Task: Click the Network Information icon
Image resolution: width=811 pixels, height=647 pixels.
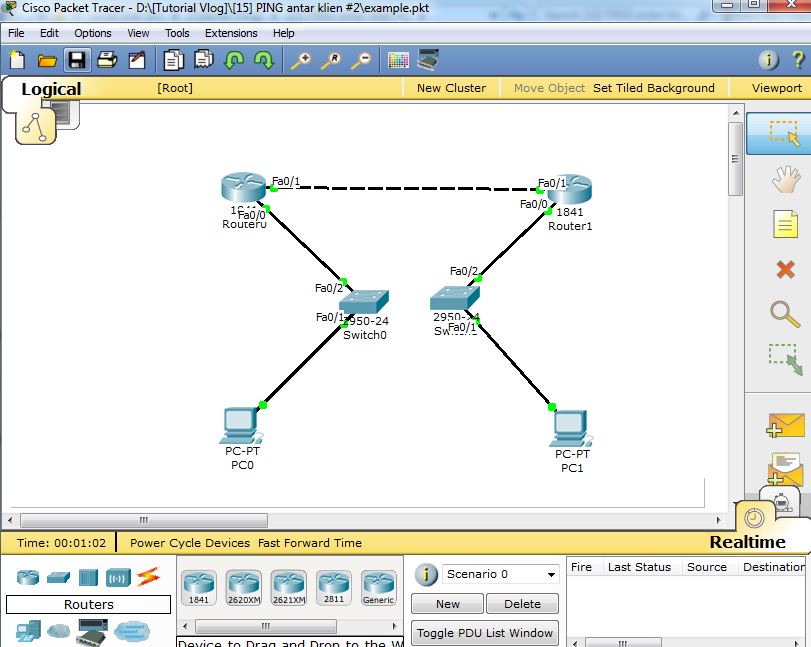Action: (768, 60)
